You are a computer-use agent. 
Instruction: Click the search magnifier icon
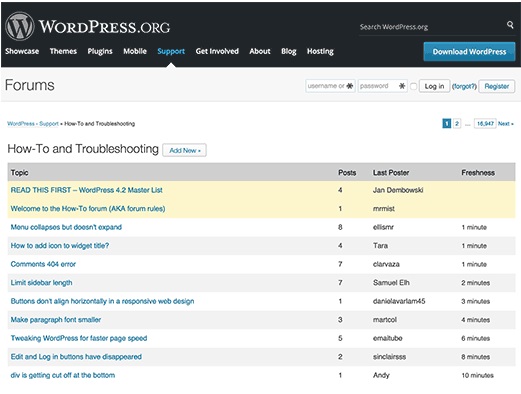tap(510, 25)
